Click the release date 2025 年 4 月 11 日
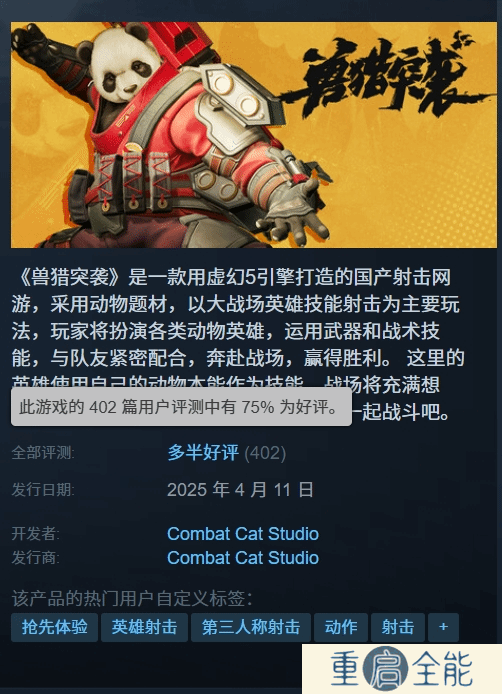The width and height of the screenshot is (502, 694). [x=240, y=490]
